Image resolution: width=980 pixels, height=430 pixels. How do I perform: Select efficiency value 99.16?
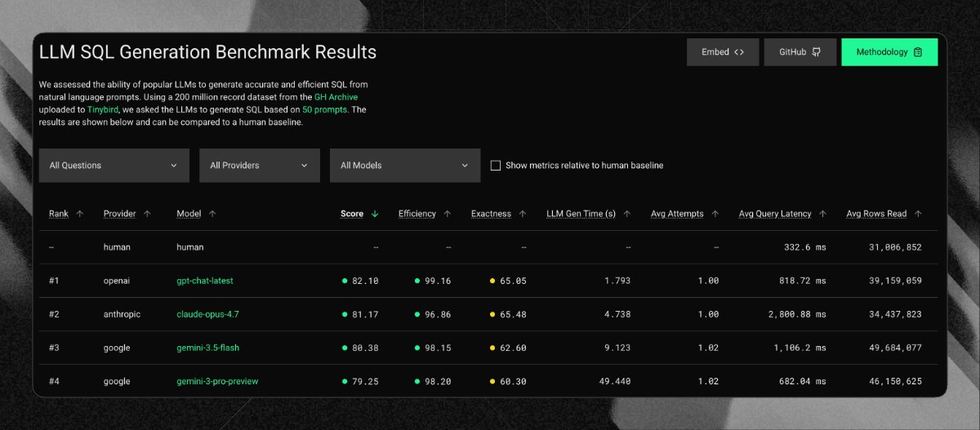pyautogui.click(x=437, y=281)
